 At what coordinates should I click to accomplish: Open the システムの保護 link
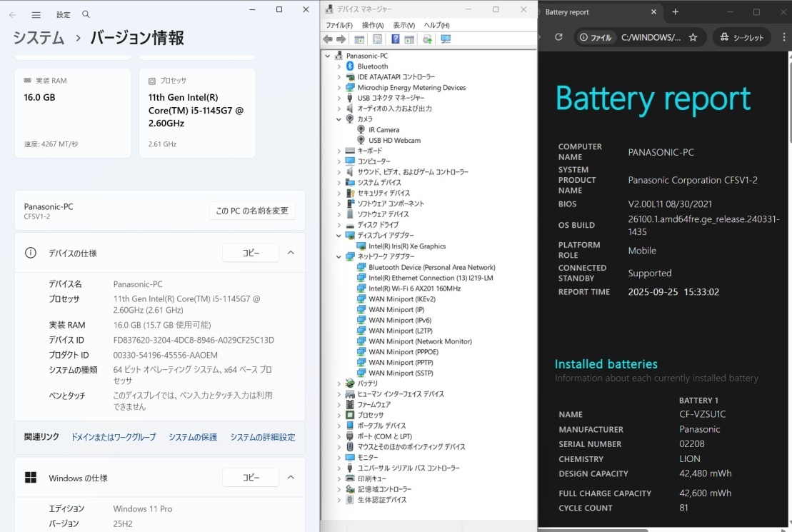click(x=193, y=437)
